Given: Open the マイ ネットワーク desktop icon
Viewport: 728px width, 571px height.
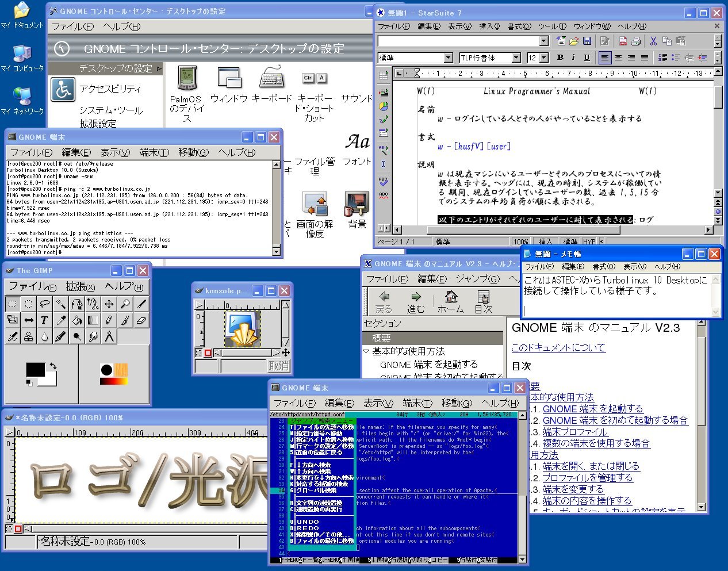Looking at the screenshot, I should (x=22, y=101).
